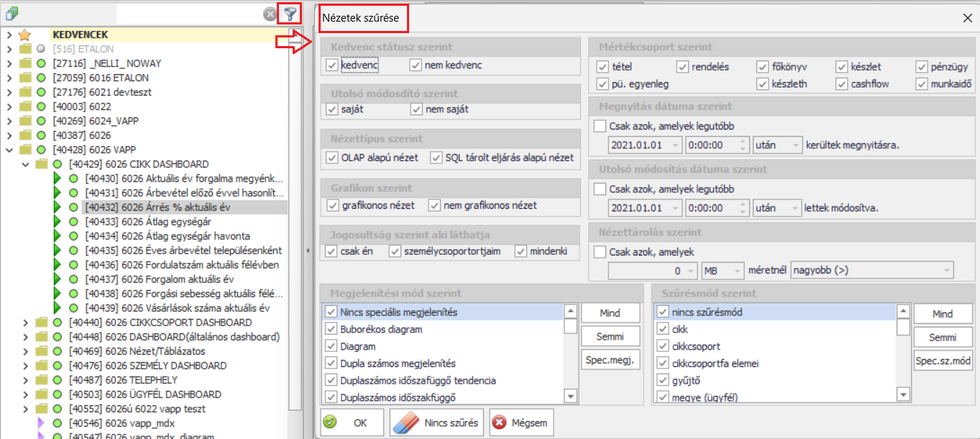Click the stacked views icon at top left
980x439 pixels.
pyautogui.click(x=11, y=14)
